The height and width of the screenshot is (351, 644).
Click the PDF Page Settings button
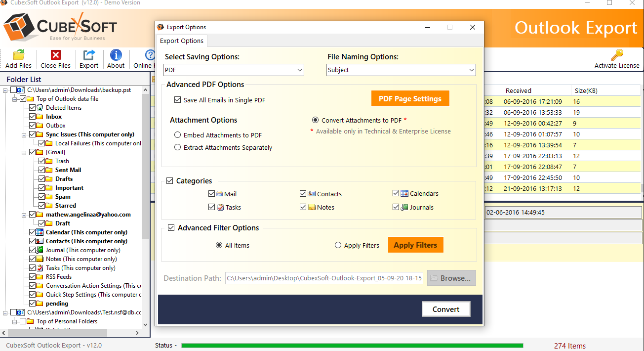coord(410,99)
